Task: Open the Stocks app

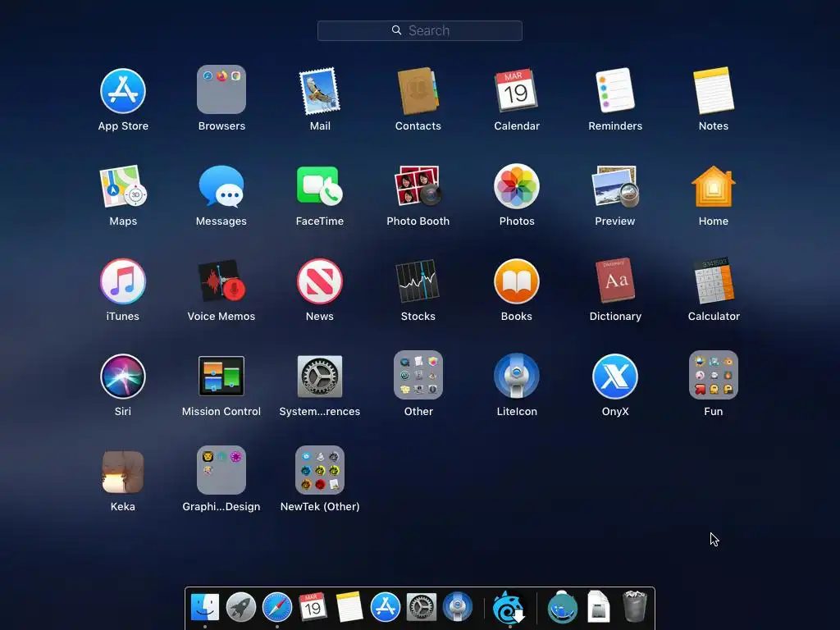Action: (x=418, y=281)
